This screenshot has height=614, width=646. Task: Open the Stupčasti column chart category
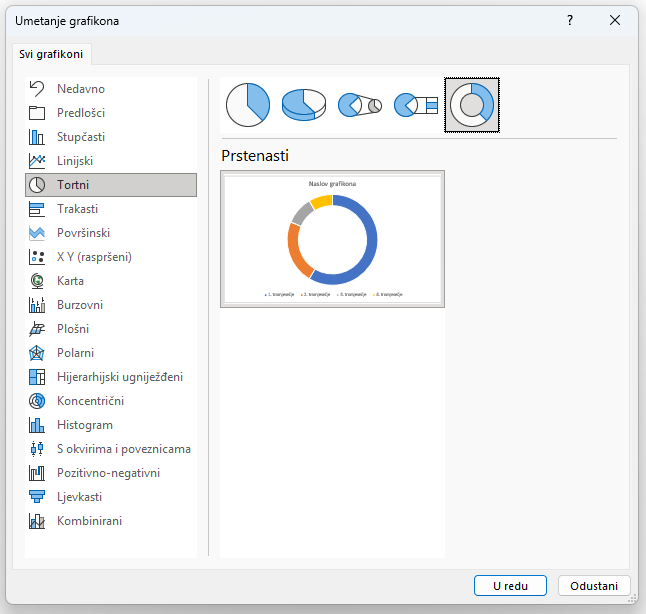[81, 137]
